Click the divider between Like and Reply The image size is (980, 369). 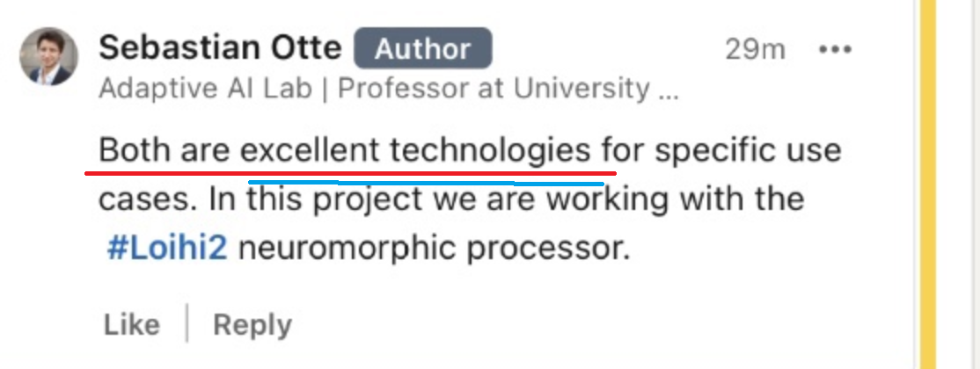[186, 324]
